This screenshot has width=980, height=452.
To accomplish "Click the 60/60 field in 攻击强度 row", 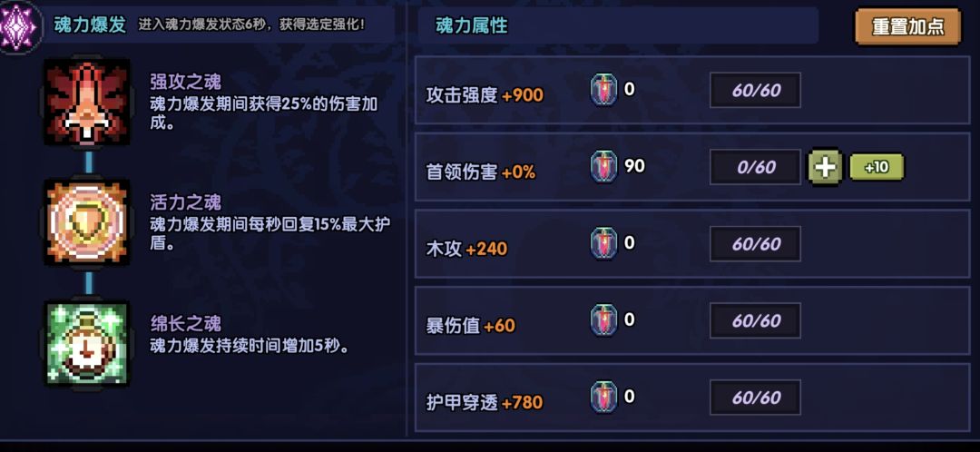I will point(755,91).
